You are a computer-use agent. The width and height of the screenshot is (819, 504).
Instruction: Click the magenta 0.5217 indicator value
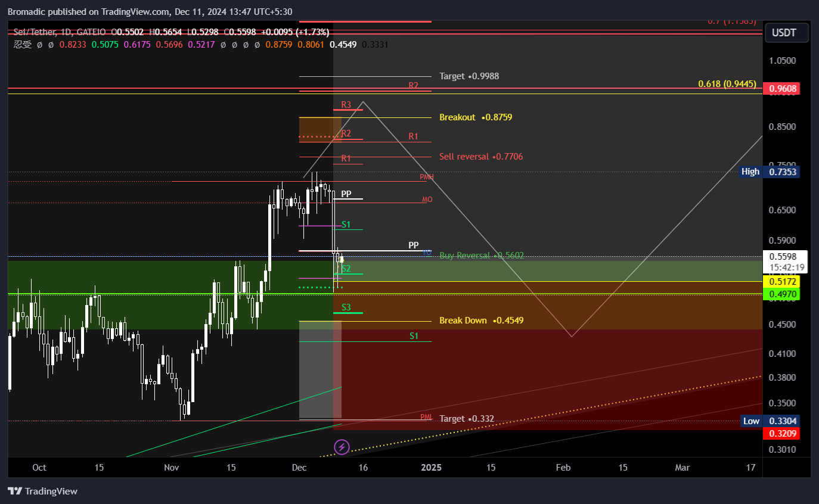201,44
